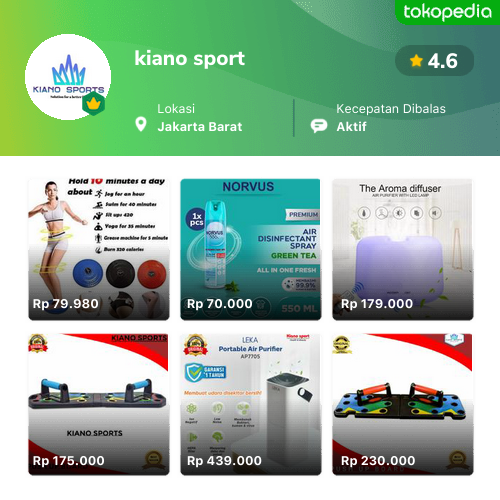500x500 pixels.
Task: Open the kiano sport shop name
Action: [x=189, y=58]
